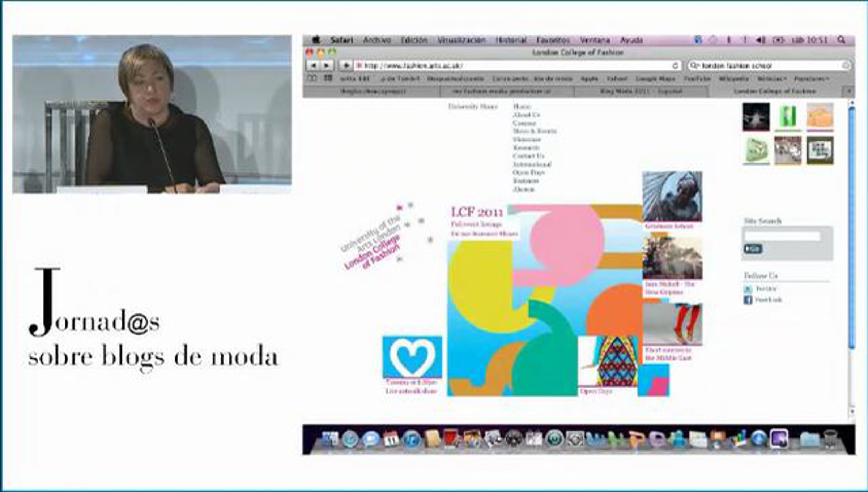Open the reading list glasses icon
868x492 pixels.
312,78
